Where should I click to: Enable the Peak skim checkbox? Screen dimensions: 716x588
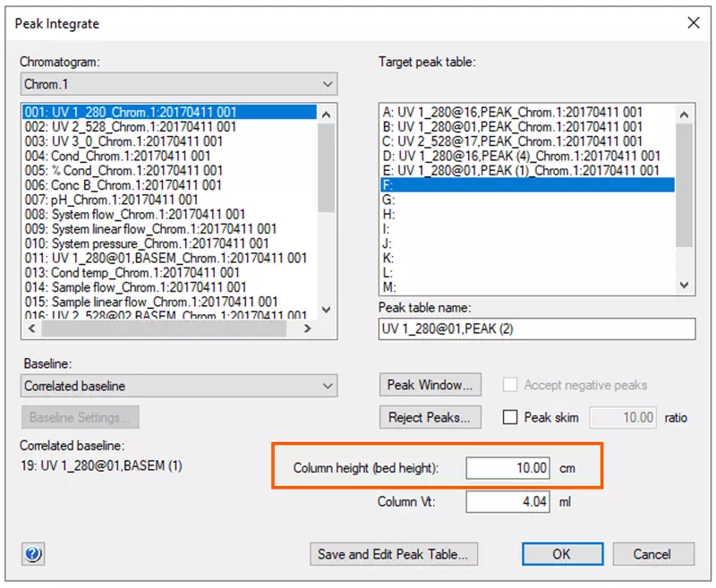pyautogui.click(x=511, y=417)
